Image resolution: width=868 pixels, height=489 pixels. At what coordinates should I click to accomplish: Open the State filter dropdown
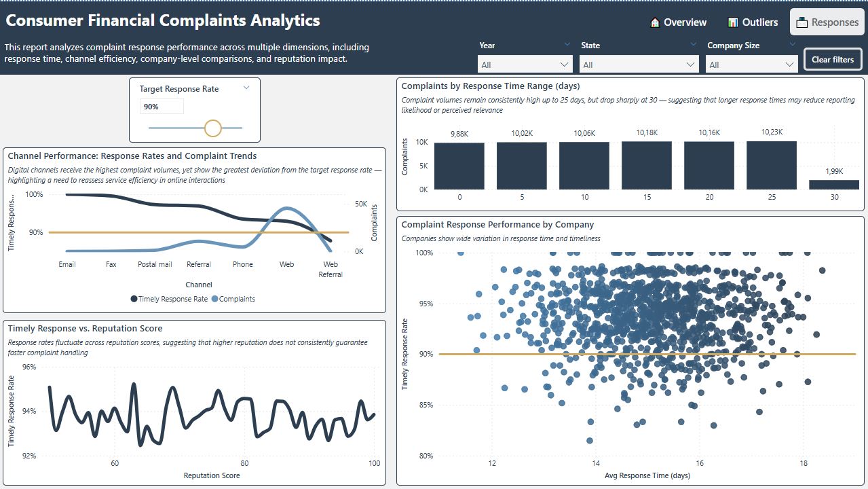(638, 65)
